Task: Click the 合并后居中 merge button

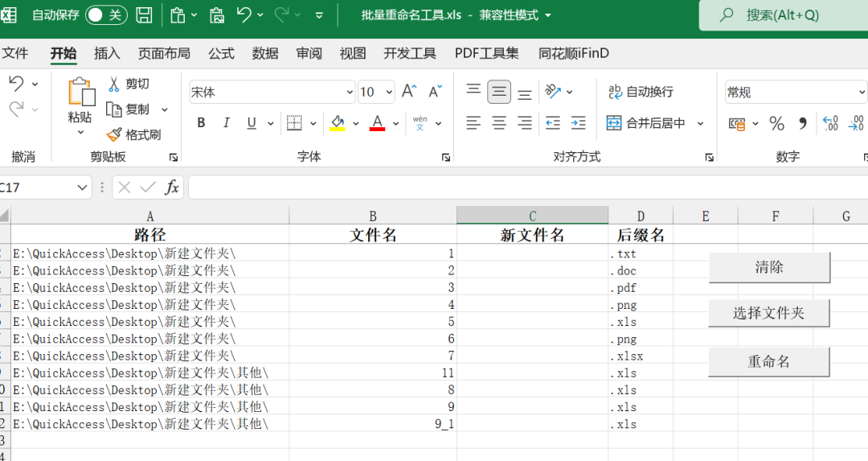Action: pos(645,123)
